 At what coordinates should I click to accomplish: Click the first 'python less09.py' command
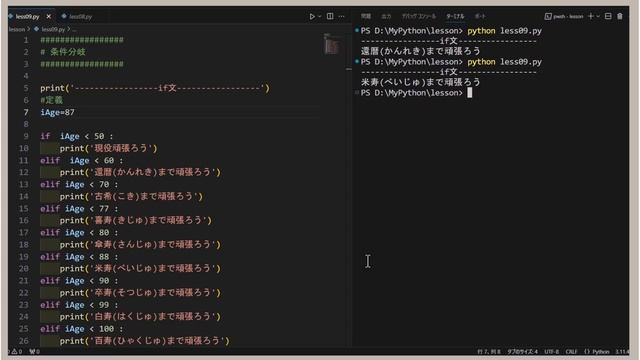click(504, 31)
